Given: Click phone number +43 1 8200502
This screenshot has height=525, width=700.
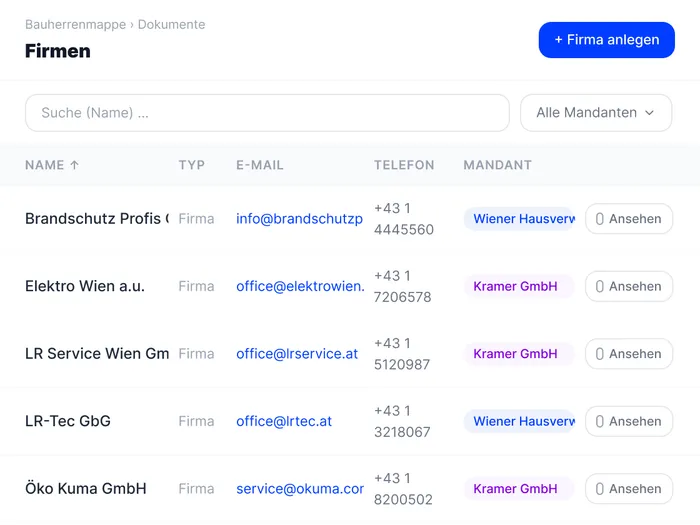Looking at the screenshot, I should tap(403, 488).
